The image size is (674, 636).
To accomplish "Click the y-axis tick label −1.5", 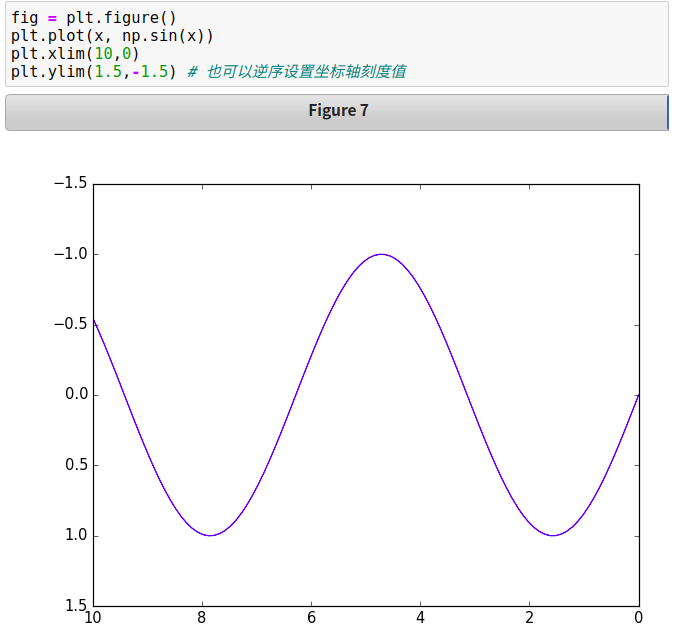I will tap(71, 183).
